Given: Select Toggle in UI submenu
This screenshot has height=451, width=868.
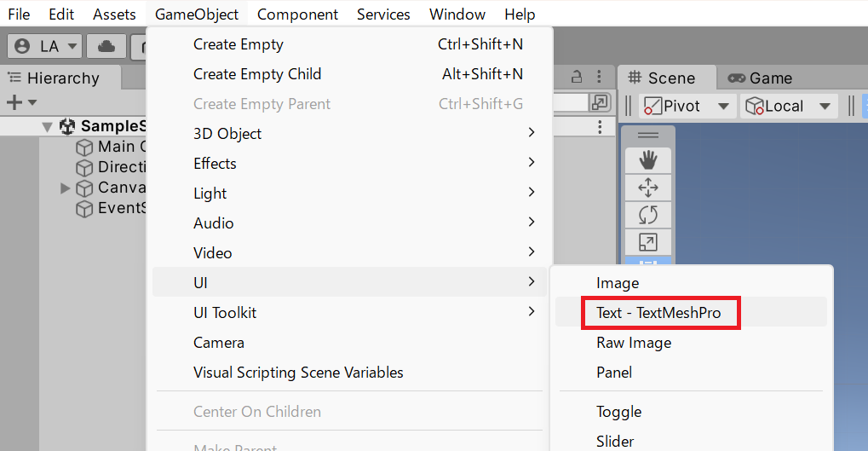Looking at the screenshot, I should (691, 412).
